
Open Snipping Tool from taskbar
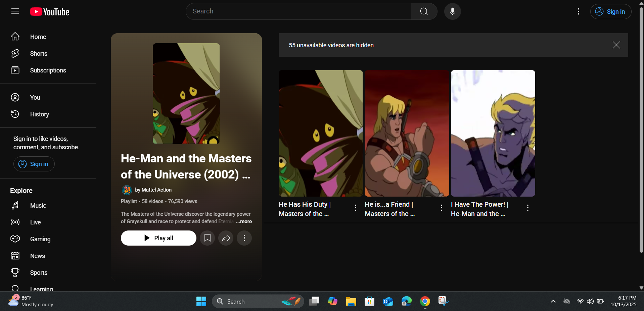tap(444, 301)
